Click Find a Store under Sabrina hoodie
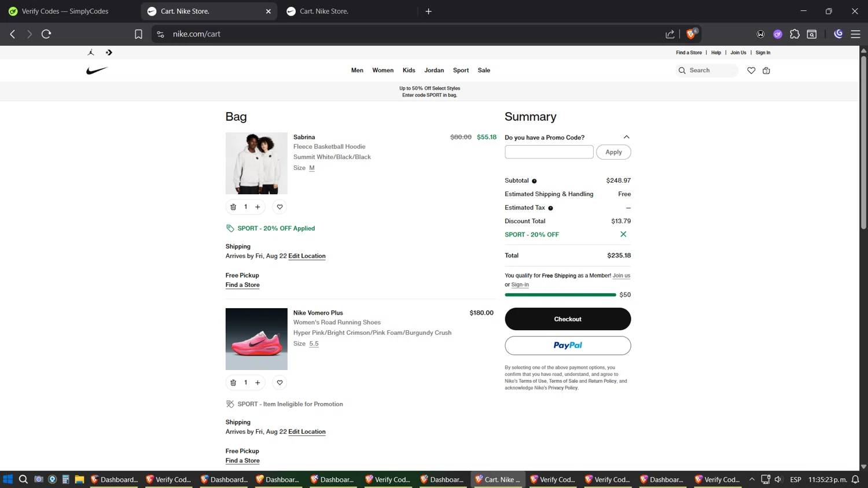868x488 pixels. pyautogui.click(x=242, y=285)
